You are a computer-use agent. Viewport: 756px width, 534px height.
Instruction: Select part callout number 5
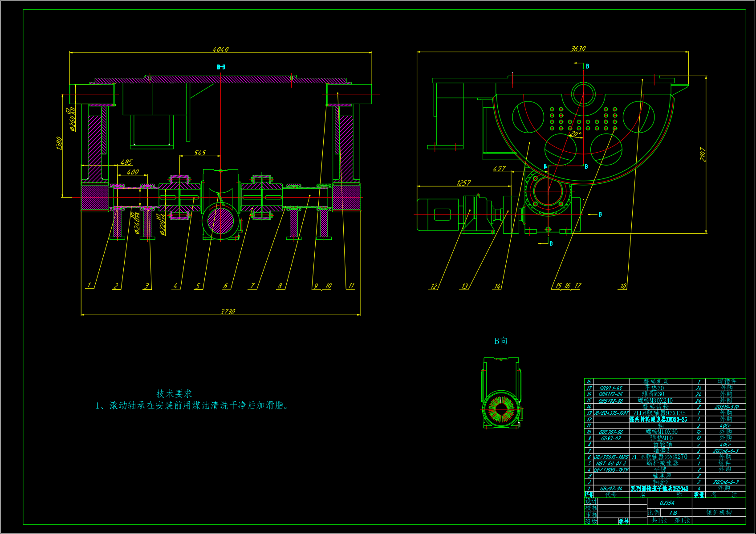point(198,286)
